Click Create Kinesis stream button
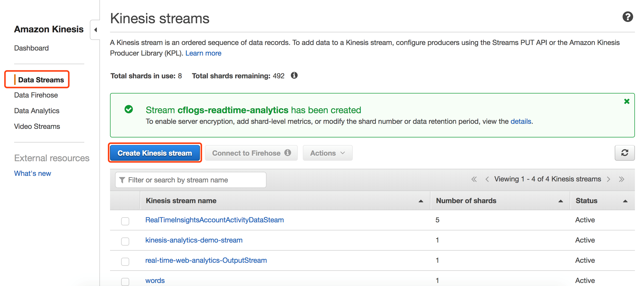Screen dimensions: 644x286 click(x=155, y=153)
